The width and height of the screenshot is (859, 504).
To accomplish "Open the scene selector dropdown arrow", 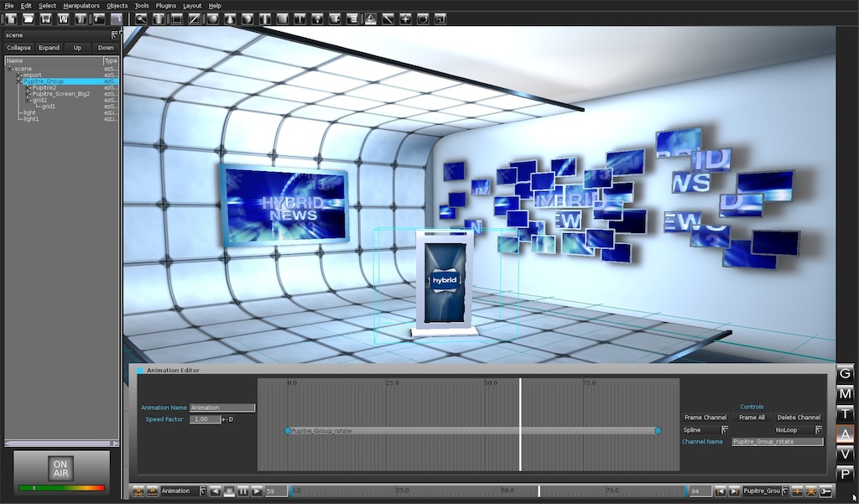I will coord(114,35).
